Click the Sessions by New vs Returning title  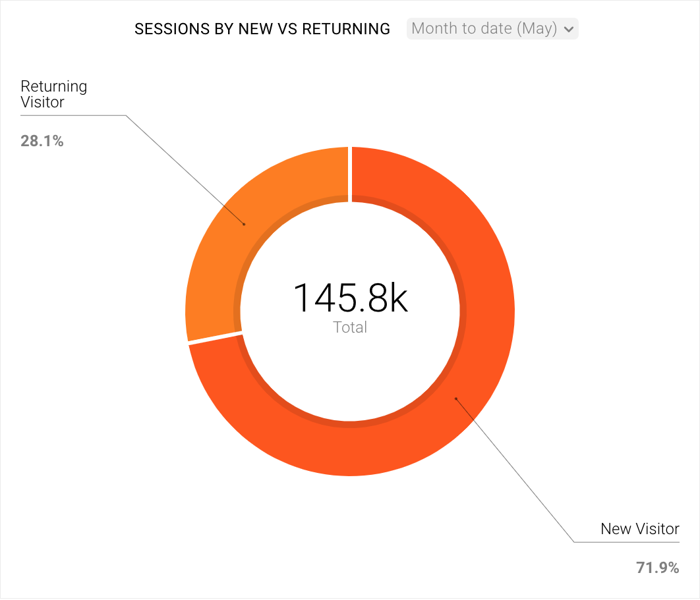click(262, 29)
